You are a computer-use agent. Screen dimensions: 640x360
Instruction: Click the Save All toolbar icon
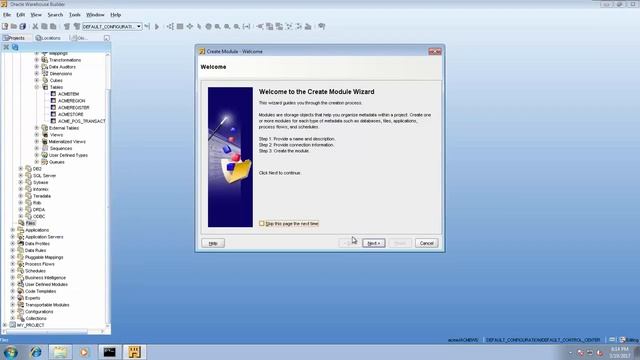pos(23,27)
